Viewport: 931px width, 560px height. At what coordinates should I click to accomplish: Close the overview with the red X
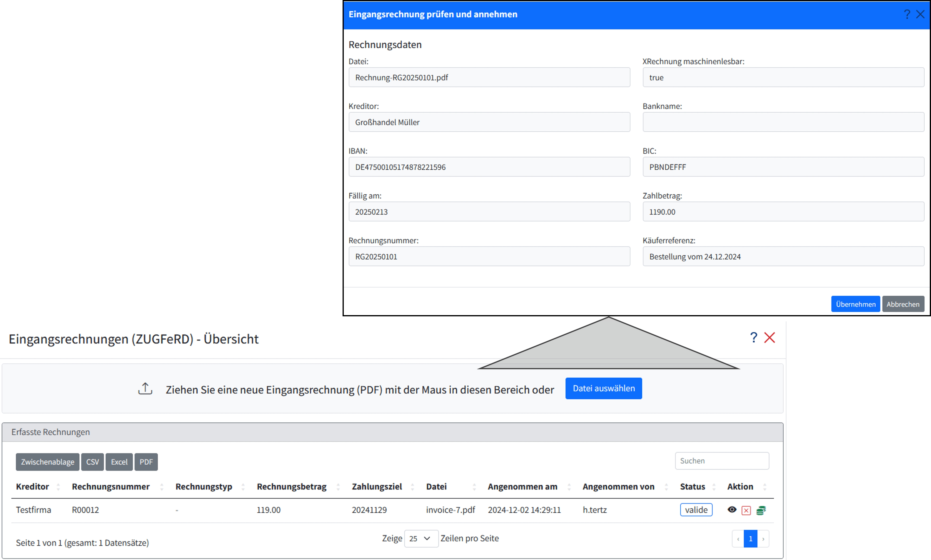pyautogui.click(x=770, y=337)
